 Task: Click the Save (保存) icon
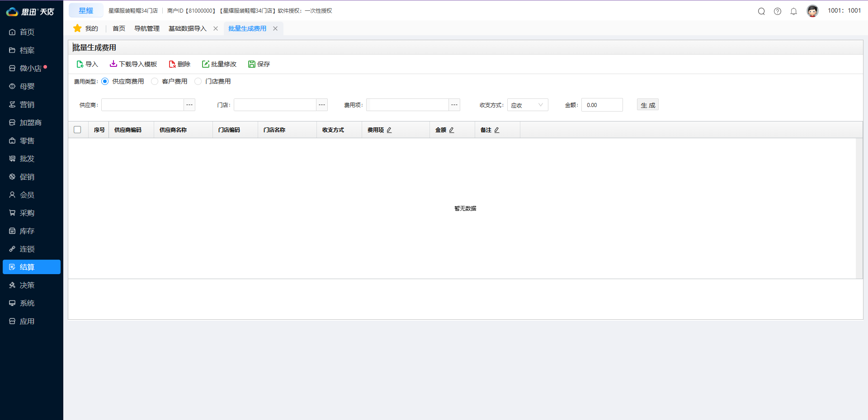252,64
